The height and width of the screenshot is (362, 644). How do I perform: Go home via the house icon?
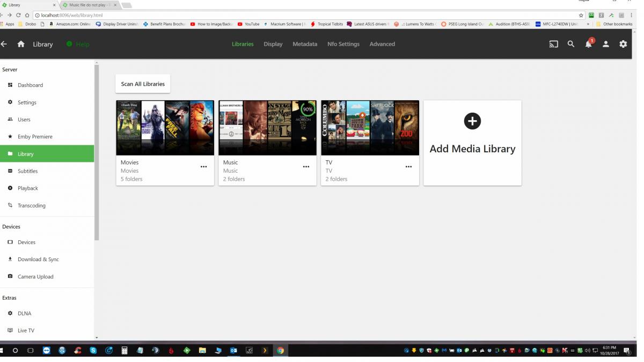[x=21, y=45]
